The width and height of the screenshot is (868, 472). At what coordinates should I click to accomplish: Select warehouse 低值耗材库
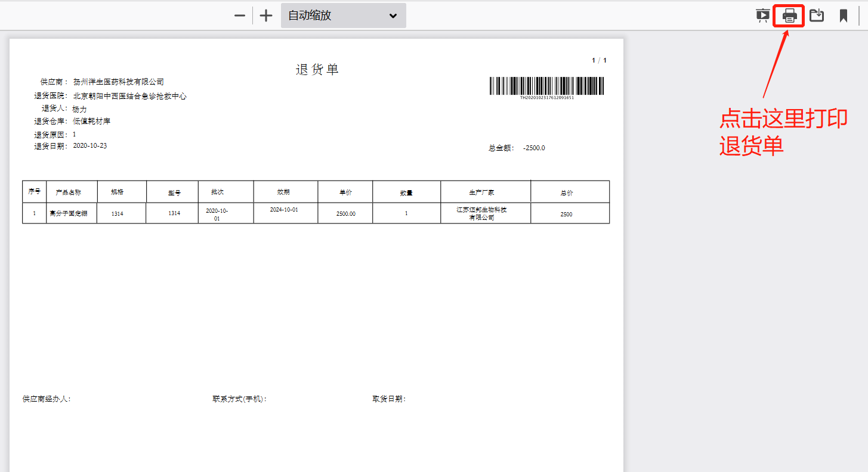click(x=91, y=121)
